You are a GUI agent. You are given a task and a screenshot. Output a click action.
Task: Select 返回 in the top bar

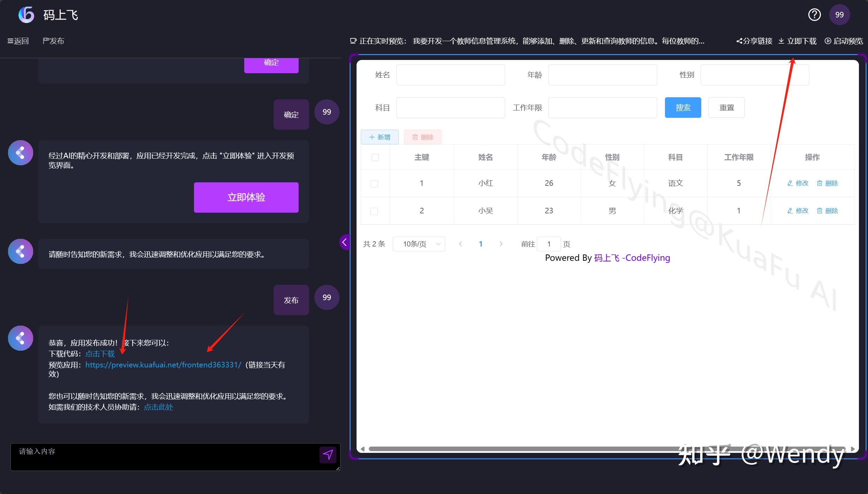click(18, 41)
